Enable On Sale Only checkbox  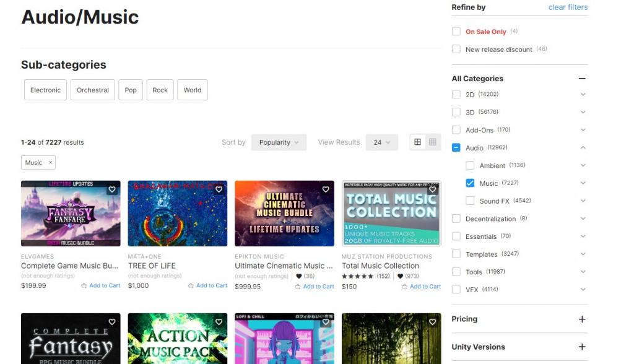point(456,31)
